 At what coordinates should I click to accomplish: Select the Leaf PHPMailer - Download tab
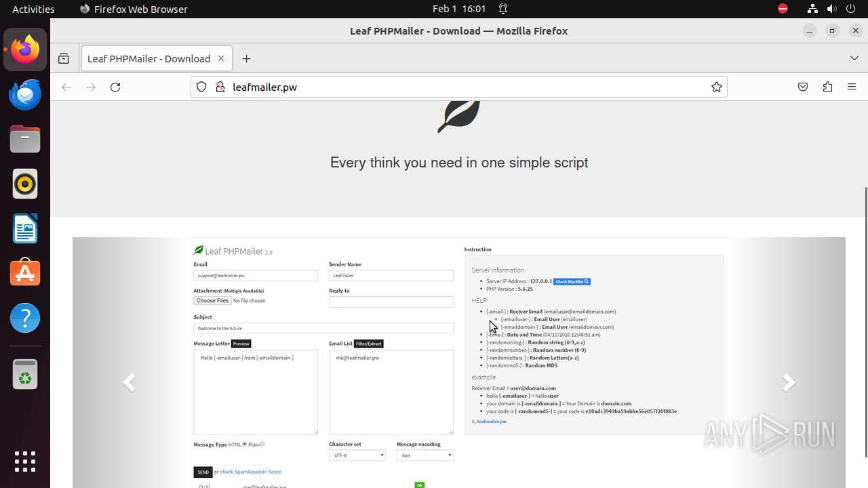pyautogui.click(x=157, y=59)
